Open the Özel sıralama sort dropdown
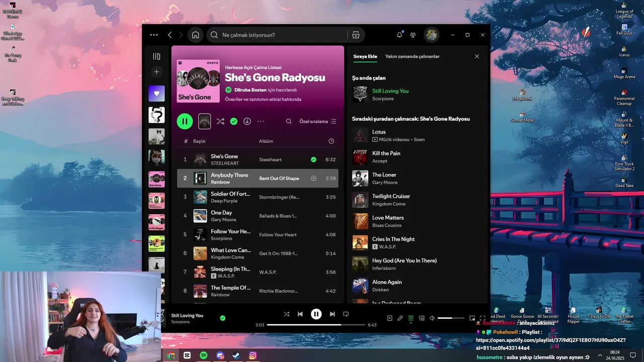The image size is (644, 362). coord(317,121)
